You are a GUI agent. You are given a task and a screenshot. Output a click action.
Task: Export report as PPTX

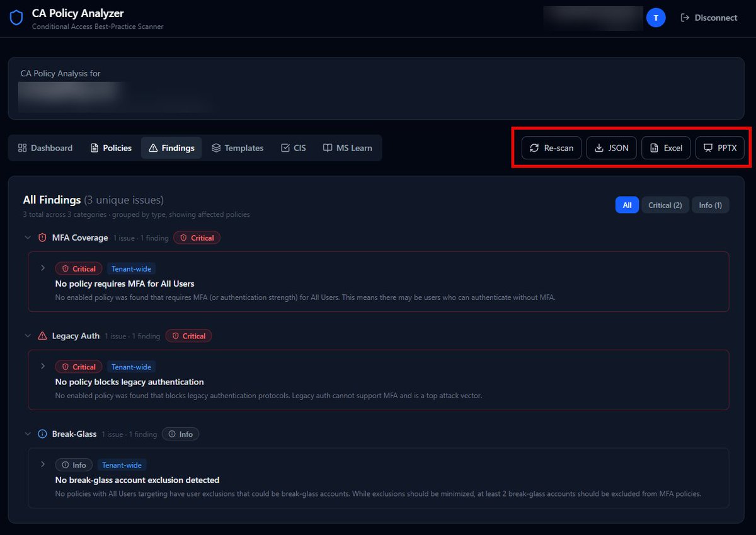pyautogui.click(x=720, y=148)
